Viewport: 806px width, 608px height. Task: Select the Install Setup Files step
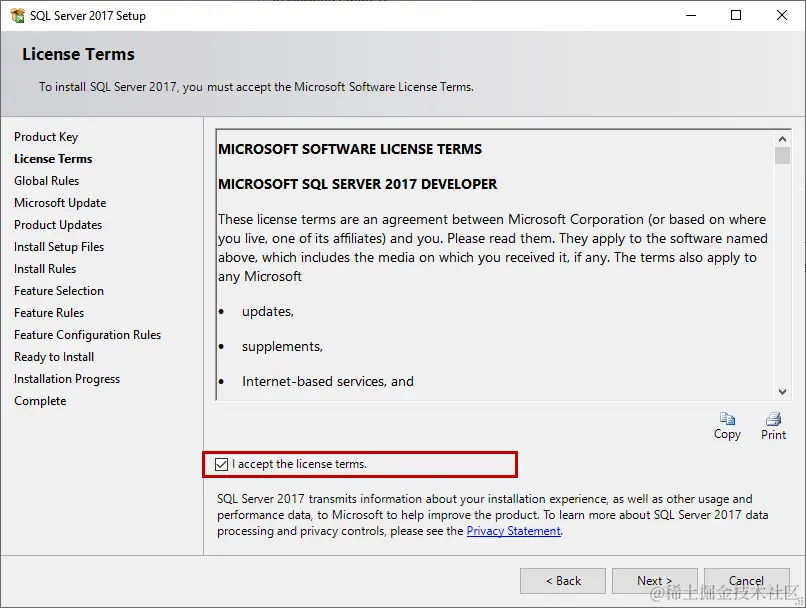59,247
